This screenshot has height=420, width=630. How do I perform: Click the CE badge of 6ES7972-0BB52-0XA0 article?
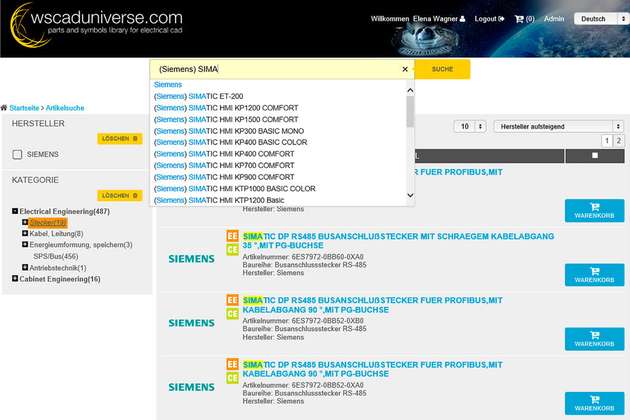pos(232,378)
